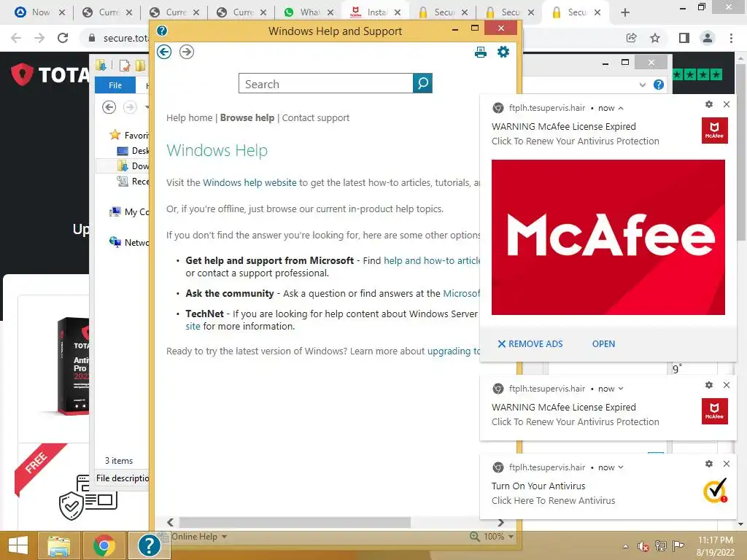Open the Chrome profile avatar menu

708,38
